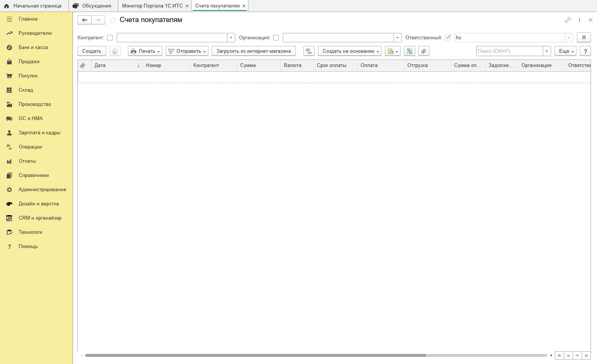Open help with the question mark button

[x=585, y=51]
